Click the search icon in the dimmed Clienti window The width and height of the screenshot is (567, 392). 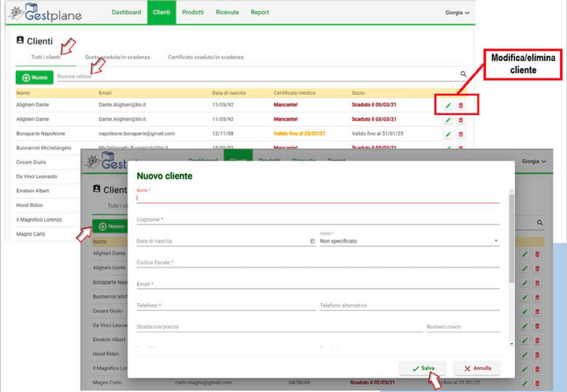(539, 223)
